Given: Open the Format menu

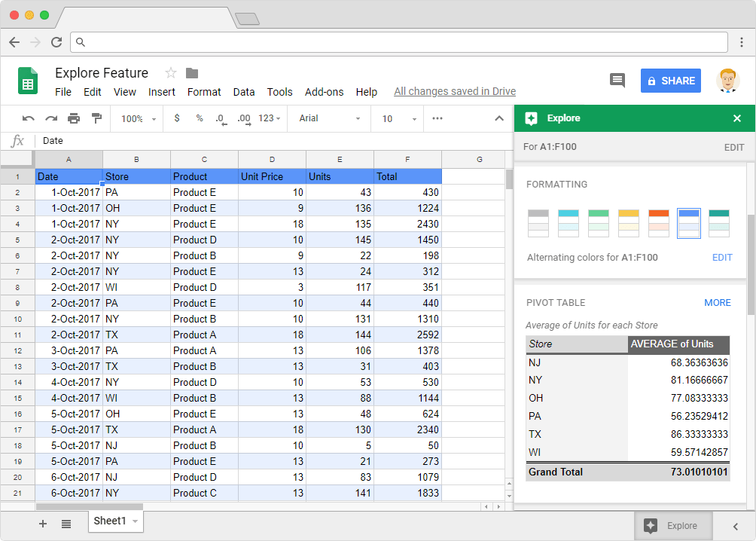Looking at the screenshot, I should point(204,92).
